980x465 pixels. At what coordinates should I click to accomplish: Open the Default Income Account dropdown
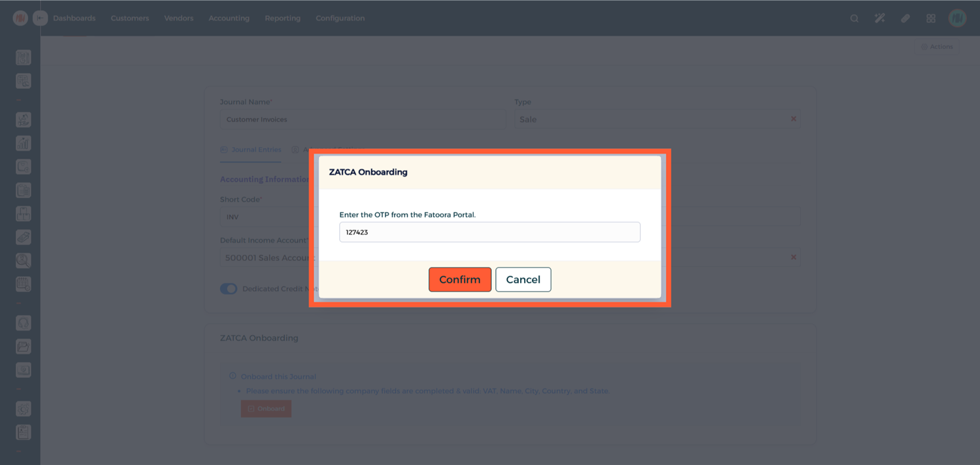268,258
